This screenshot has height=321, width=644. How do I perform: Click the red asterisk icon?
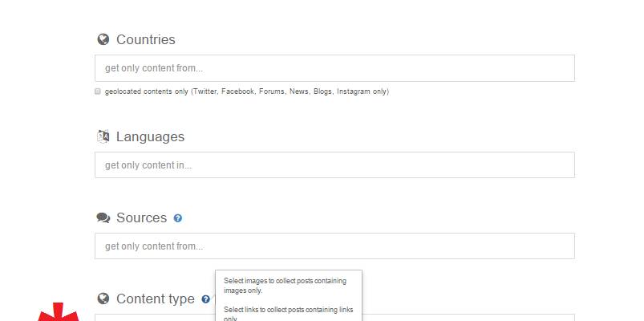[59, 314]
